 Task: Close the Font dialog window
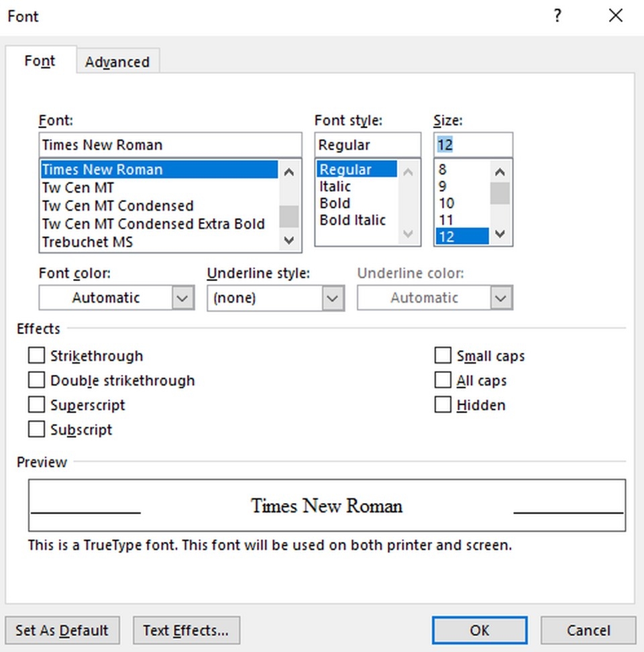pyautogui.click(x=615, y=16)
